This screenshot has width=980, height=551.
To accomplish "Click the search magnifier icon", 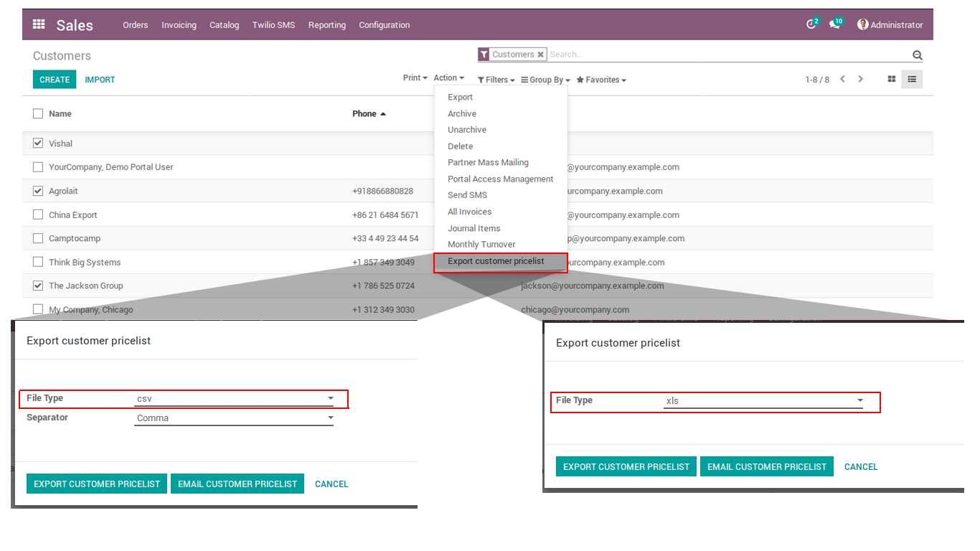I will pos(917,55).
